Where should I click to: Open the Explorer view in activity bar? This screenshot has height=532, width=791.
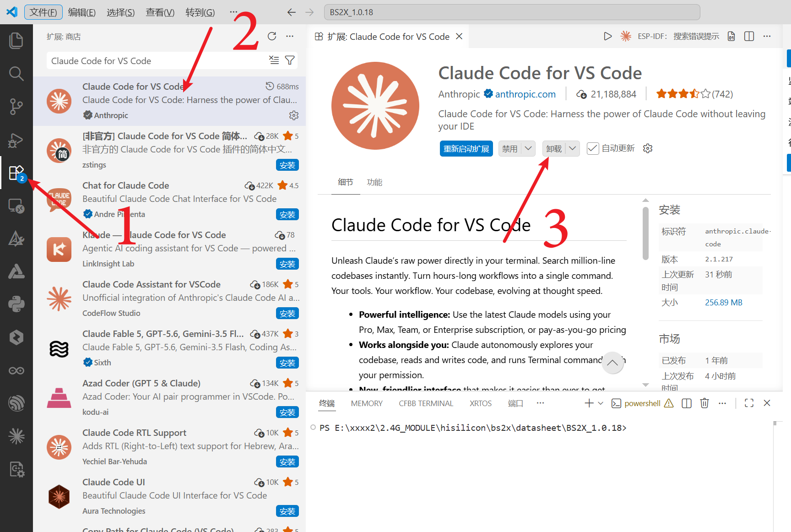16,40
